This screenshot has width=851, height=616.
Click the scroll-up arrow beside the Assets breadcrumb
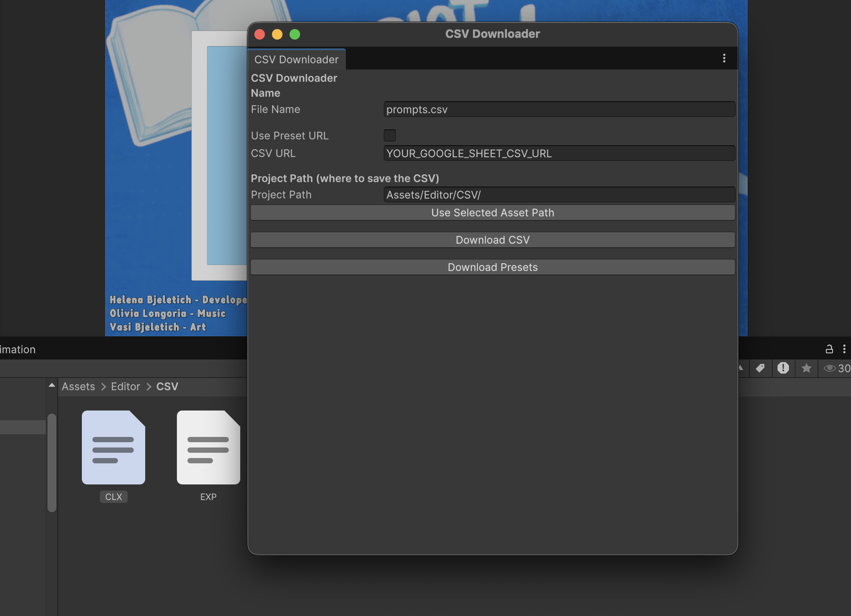point(52,385)
